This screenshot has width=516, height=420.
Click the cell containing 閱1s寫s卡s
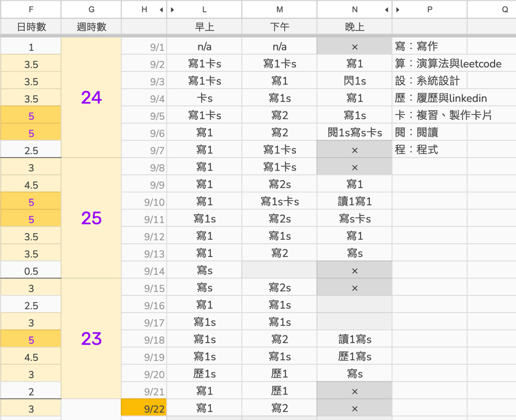(x=355, y=133)
